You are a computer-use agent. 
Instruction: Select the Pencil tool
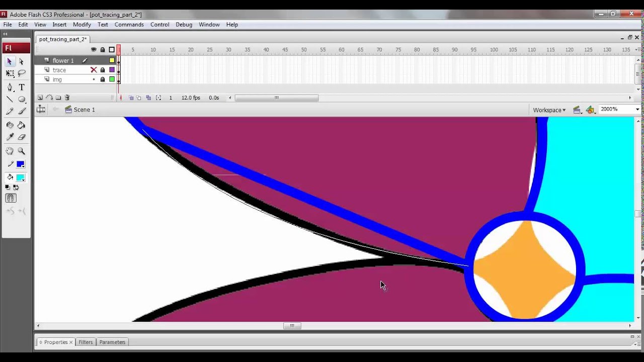pyautogui.click(x=10, y=112)
